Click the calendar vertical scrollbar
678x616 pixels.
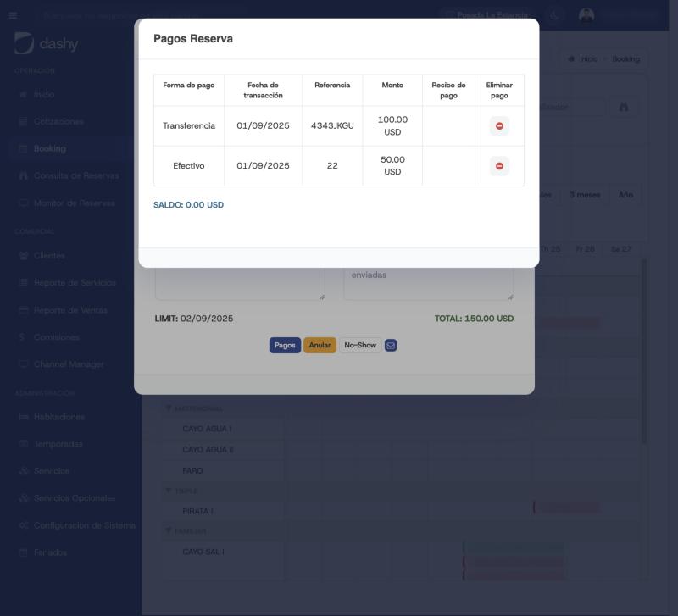[644, 351]
